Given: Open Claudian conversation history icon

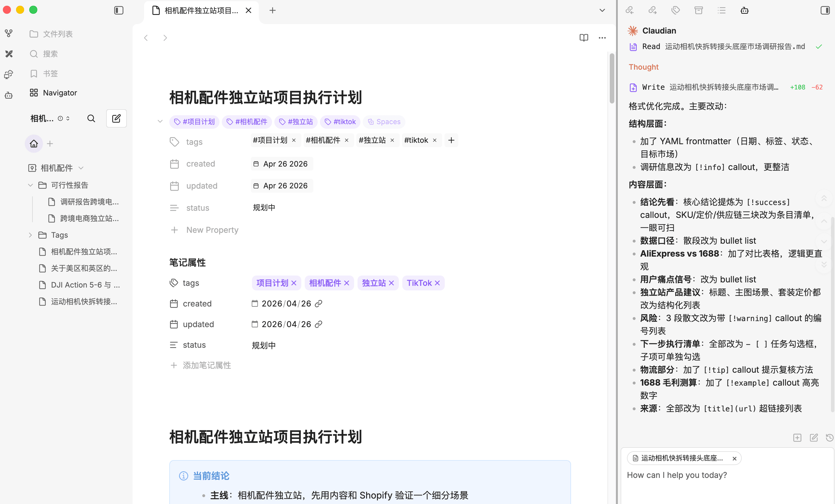Looking at the screenshot, I should point(829,438).
